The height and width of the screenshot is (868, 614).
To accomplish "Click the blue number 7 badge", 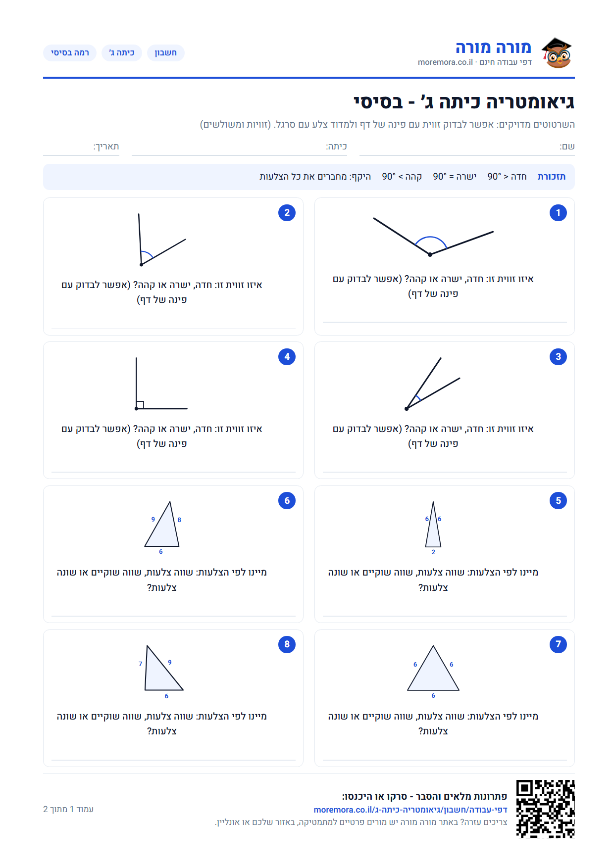I will 558,644.
